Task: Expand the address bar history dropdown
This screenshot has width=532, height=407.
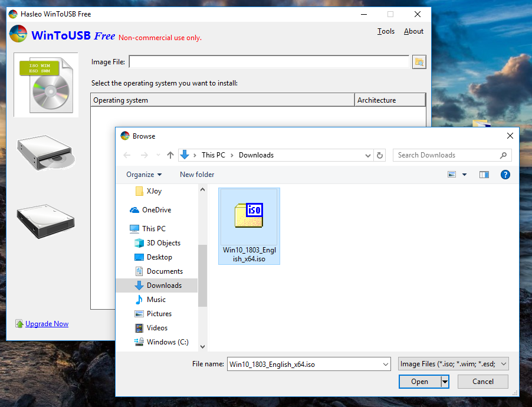Action: (x=368, y=156)
